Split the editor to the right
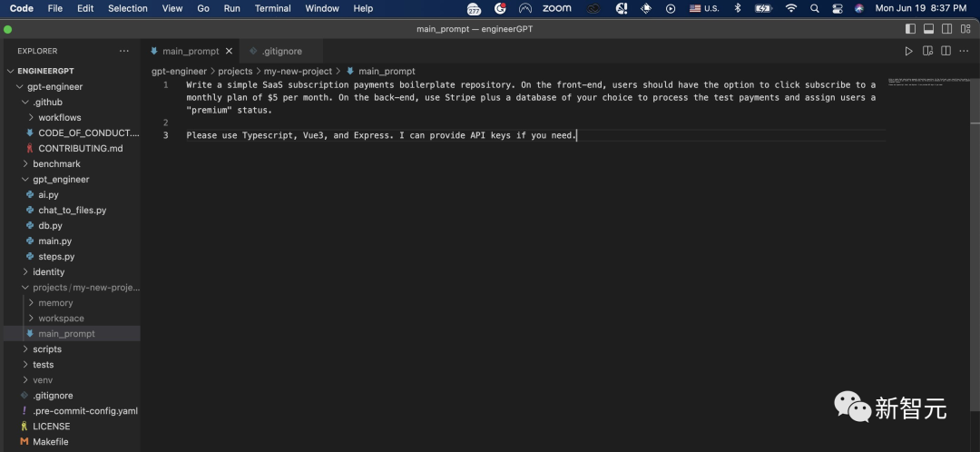The width and height of the screenshot is (980, 452). (946, 52)
